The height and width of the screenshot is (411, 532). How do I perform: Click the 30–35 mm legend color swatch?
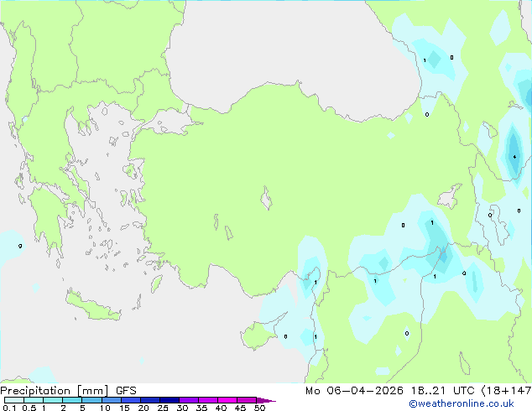[x=188, y=400]
